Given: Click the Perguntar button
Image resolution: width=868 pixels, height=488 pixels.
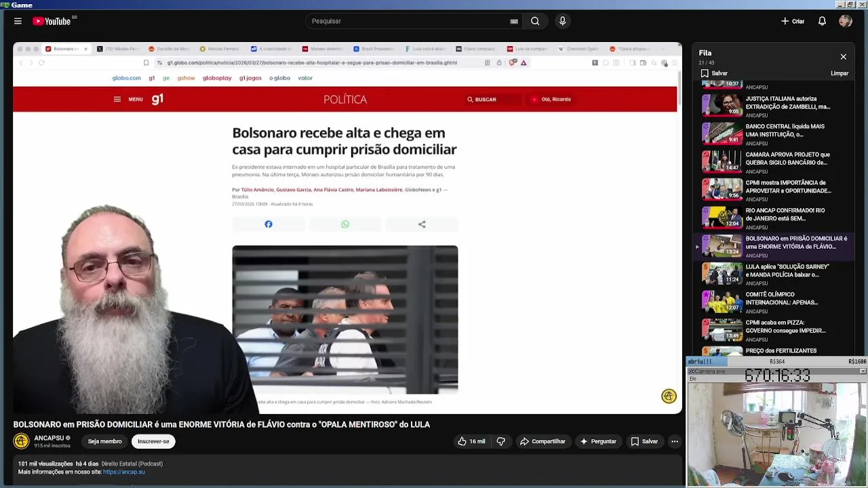Looking at the screenshot, I should click(597, 441).
